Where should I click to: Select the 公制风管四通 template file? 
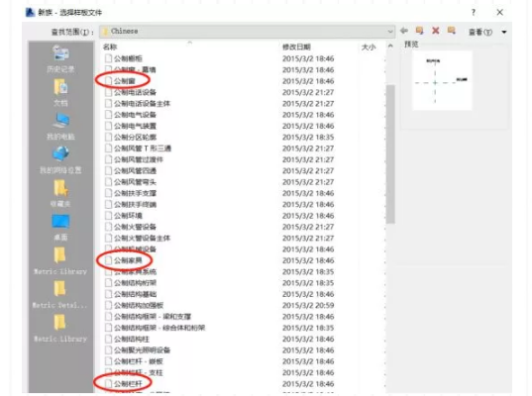tap(131, 170)
